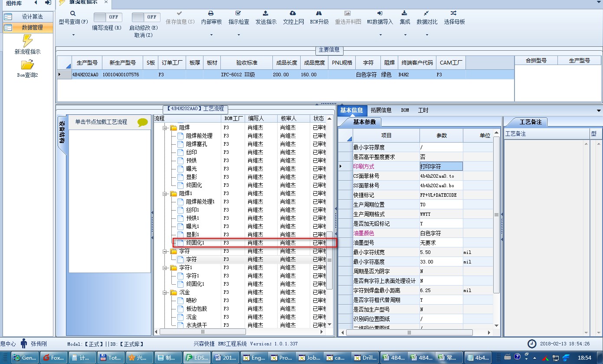Open dropdown arrow under MI数据导入

pyautogui.click(x=380, y=35)
